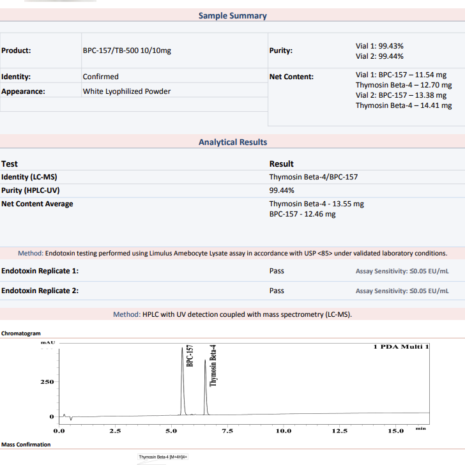The width and height of the screenshot is (465, 465).
Task: Click the 7.5 min x-axis tick label
Action: point(227,431)
